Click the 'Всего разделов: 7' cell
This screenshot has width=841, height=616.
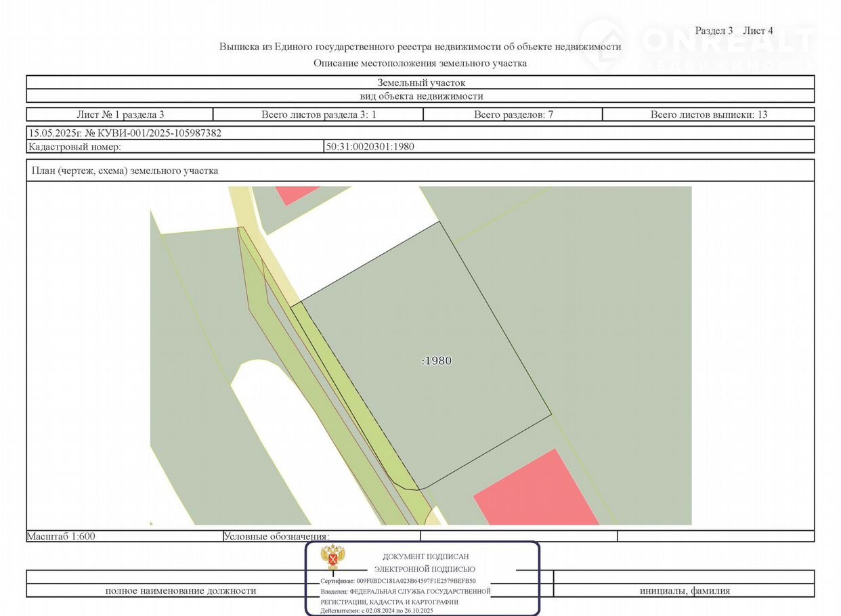coord(513,114)
